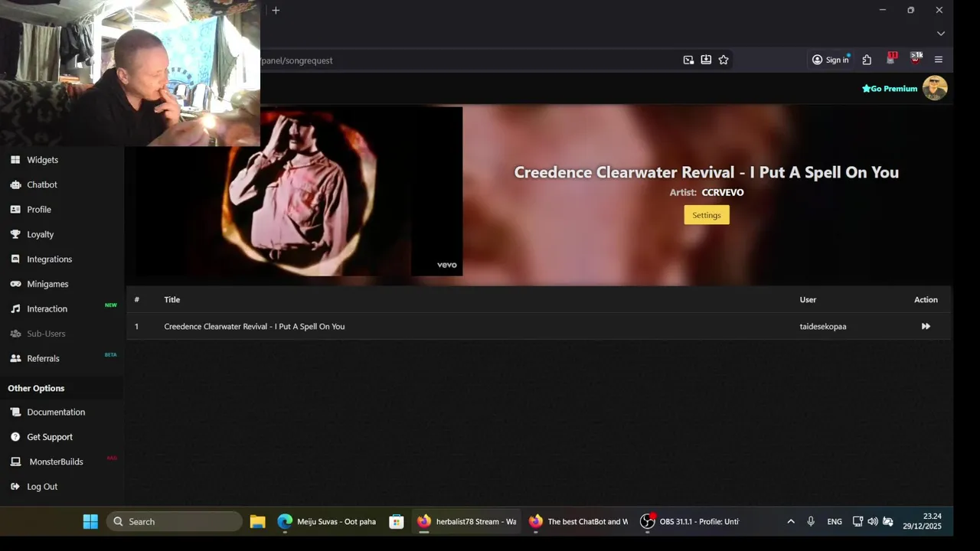Click the Get Support question icon

[x=15, y=437]
